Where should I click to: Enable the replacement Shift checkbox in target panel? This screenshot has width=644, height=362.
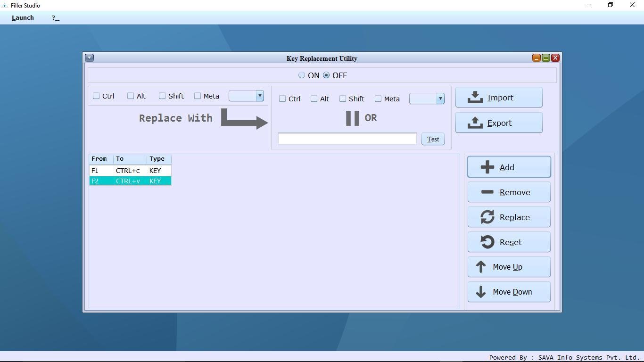tap(343, 99)
